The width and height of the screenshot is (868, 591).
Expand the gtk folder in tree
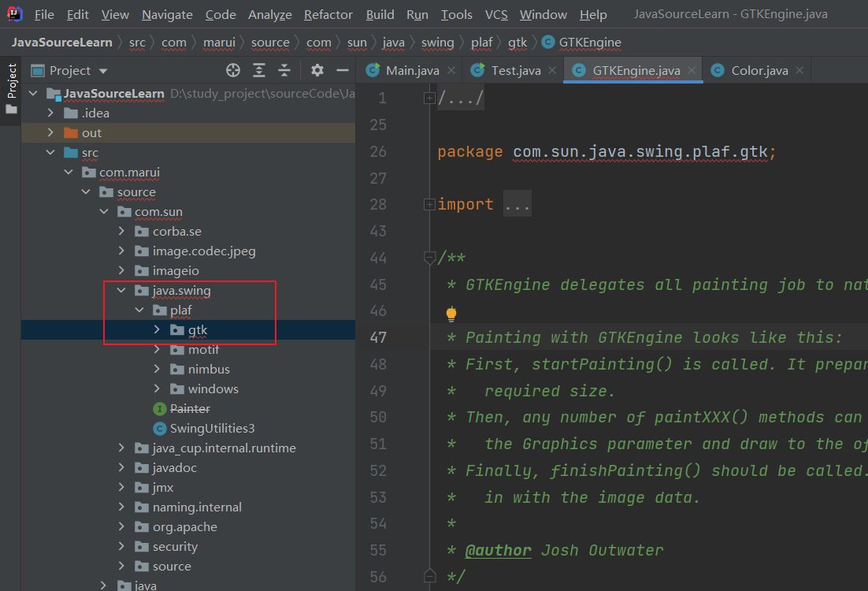coord(157,329)
